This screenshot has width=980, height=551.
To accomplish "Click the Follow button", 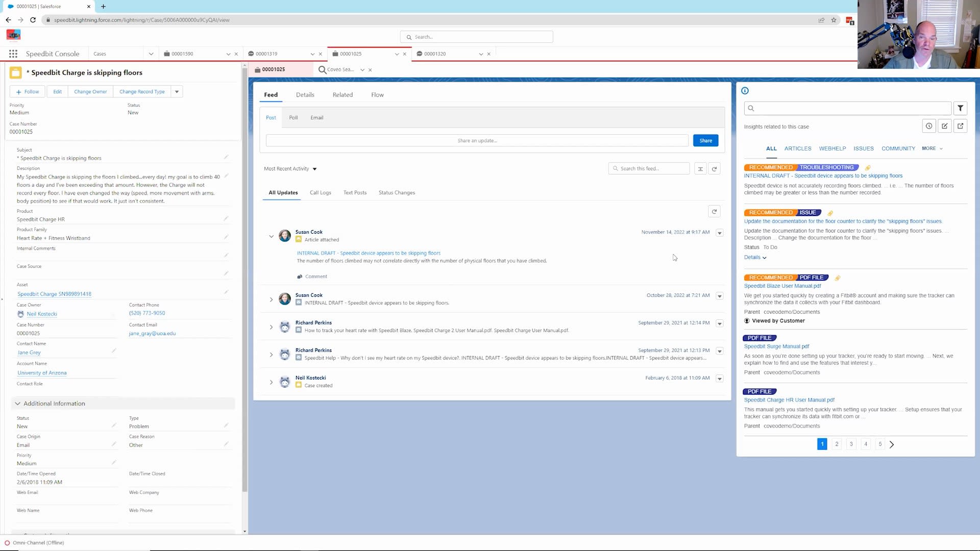I will (28, 92).
